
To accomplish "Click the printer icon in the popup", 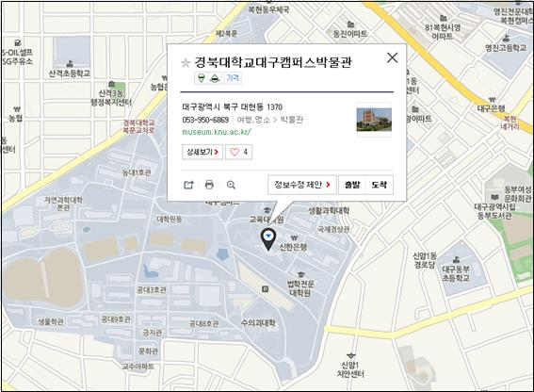I will [209, 185].
